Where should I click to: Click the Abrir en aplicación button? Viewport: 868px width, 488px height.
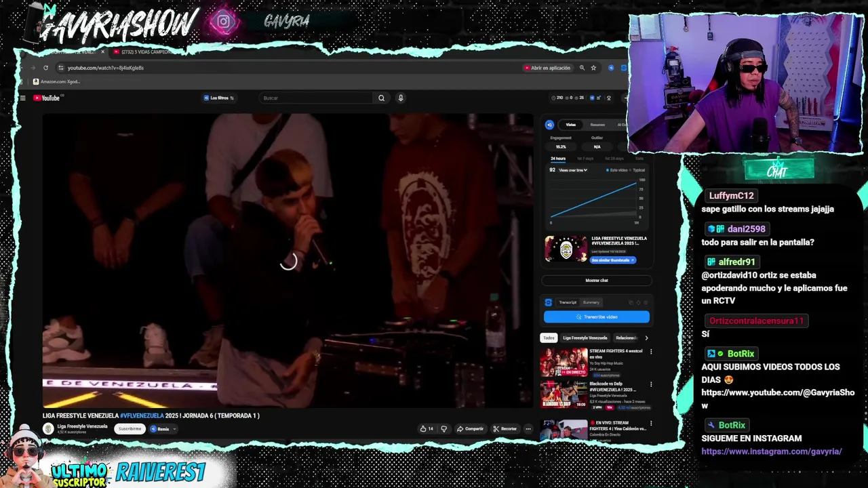tap(547, 68)
